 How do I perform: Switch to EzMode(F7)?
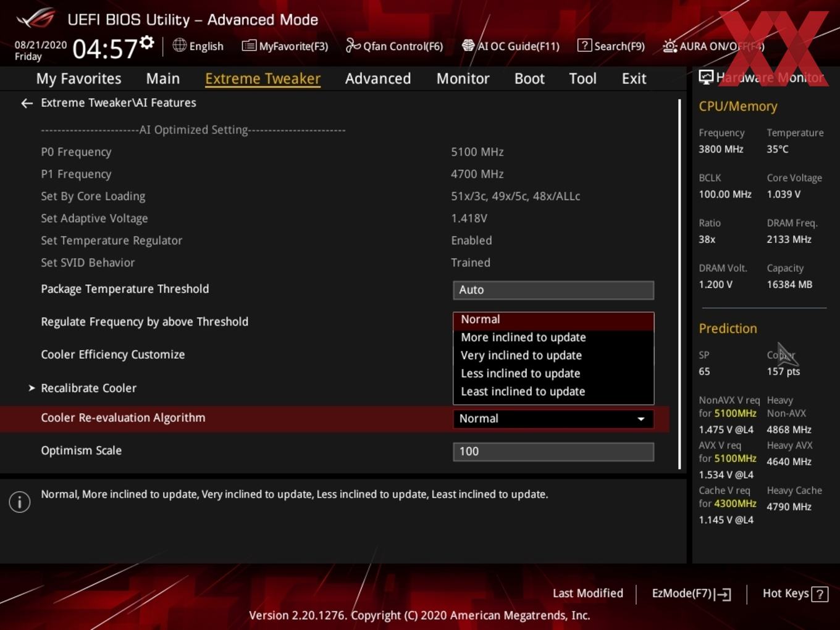[x=691, y=594]
